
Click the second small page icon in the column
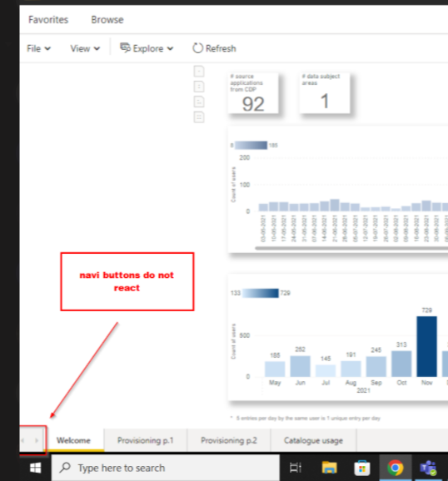click(x=199, y=87)
